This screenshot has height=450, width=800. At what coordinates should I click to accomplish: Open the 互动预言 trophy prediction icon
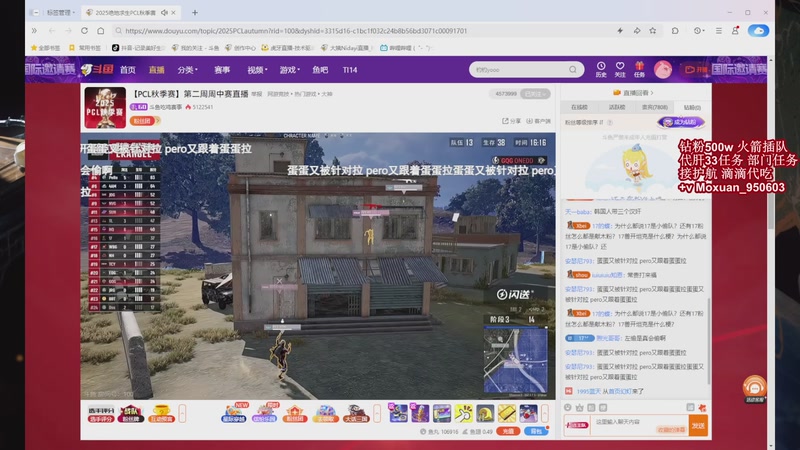coord(161,414)
